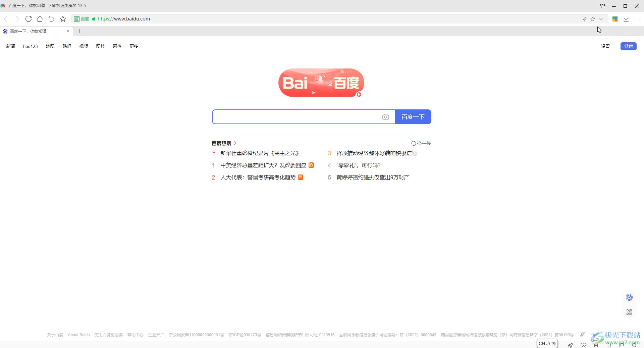This screenshot has width=644, height=348.
Task: Close the 百度一下 tab
Action: [68, 31]
